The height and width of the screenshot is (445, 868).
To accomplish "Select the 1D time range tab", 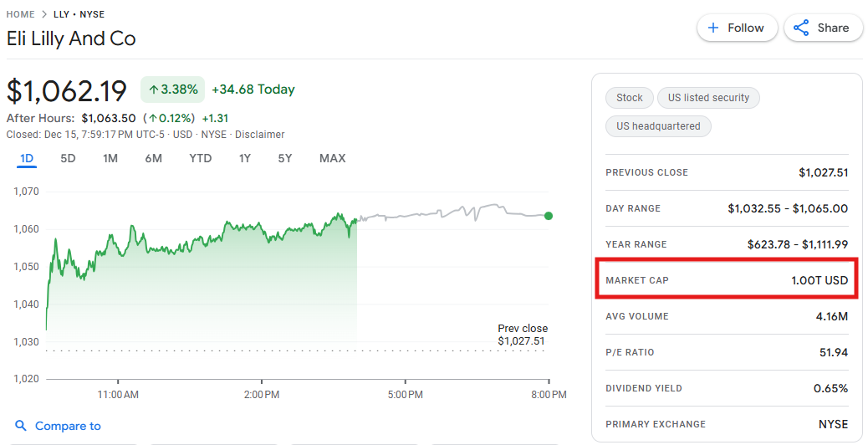I will 27,158.
